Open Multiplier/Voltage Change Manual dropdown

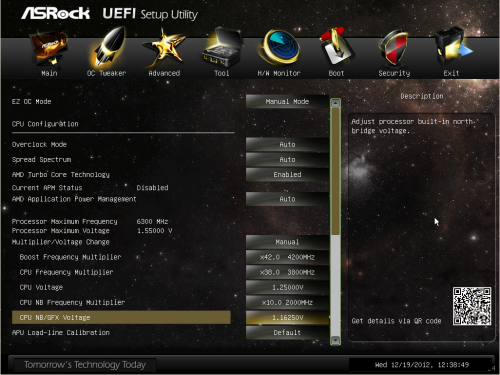tap(287, 242)
